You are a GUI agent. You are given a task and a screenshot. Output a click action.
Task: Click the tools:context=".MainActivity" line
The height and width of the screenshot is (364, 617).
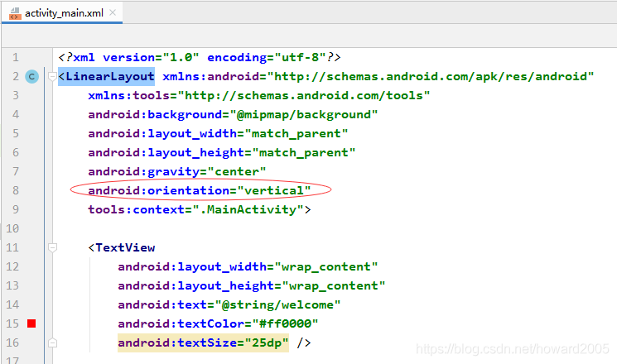[200, 209]
